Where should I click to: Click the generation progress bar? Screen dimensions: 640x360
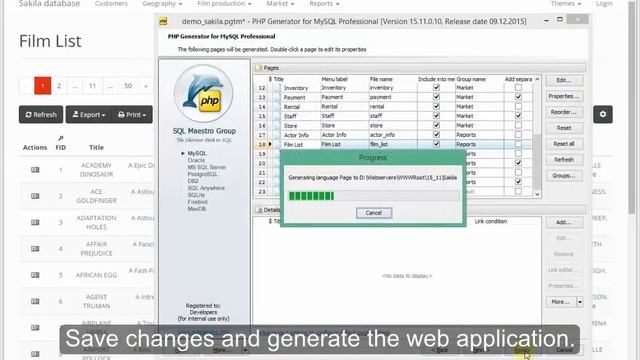373,196
